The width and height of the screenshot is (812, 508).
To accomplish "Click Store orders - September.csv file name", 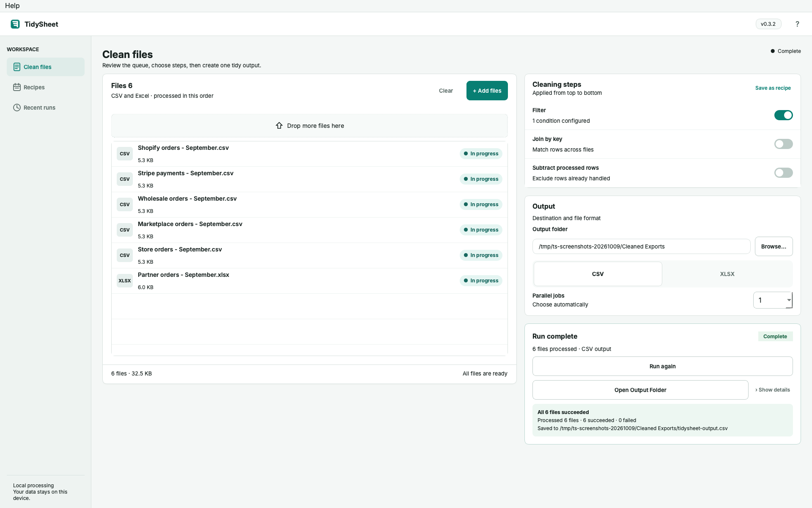I will point(180,249).
